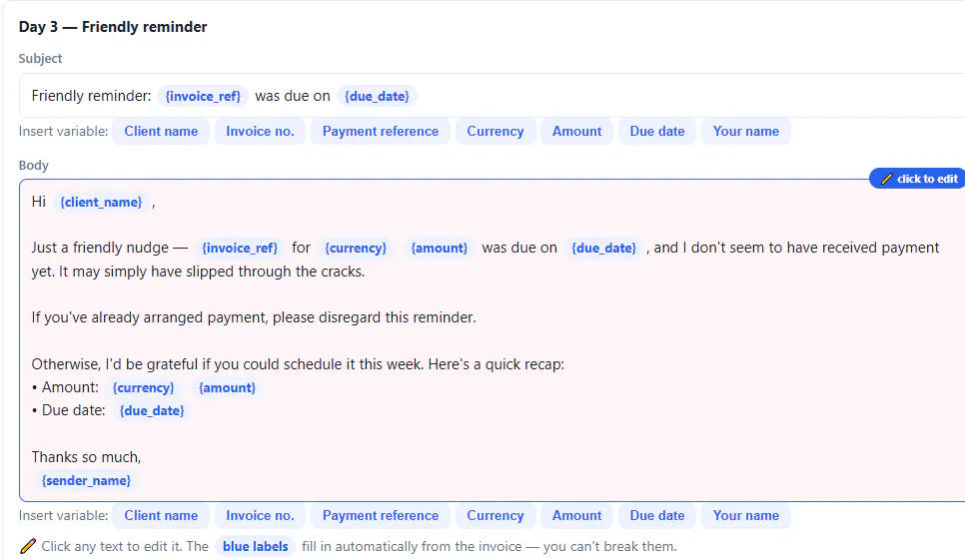Insert Client name variable in subject row
The image size is (965, 560).
[161, 132]
